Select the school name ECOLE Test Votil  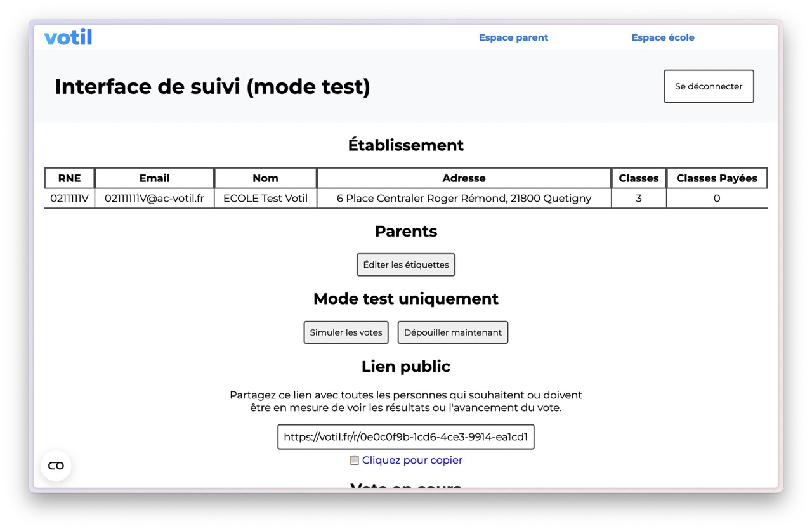point(265,198)
